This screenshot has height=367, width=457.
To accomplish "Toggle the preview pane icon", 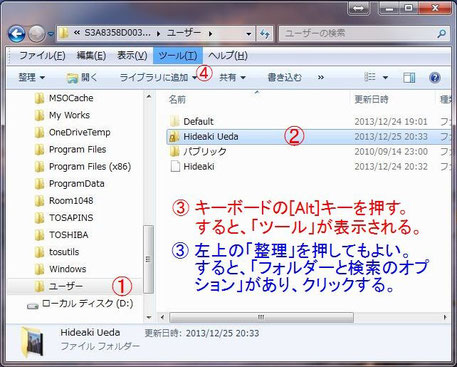I will point(409,78).
